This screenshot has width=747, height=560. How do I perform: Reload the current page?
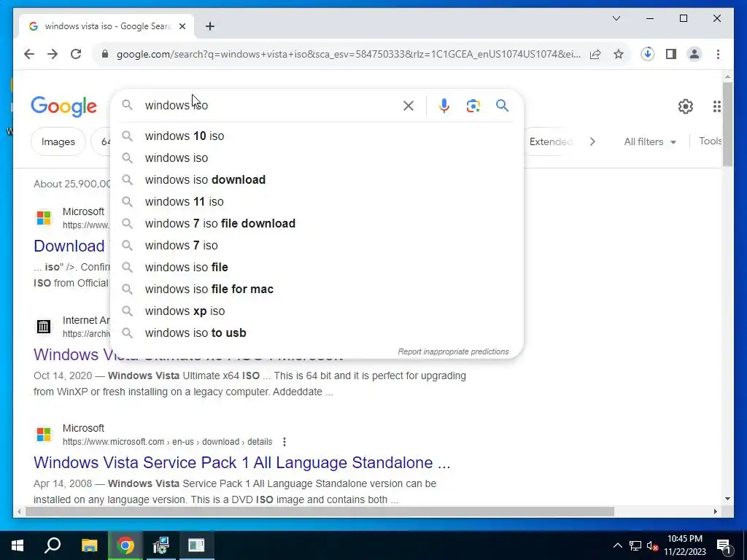point(76,54)
